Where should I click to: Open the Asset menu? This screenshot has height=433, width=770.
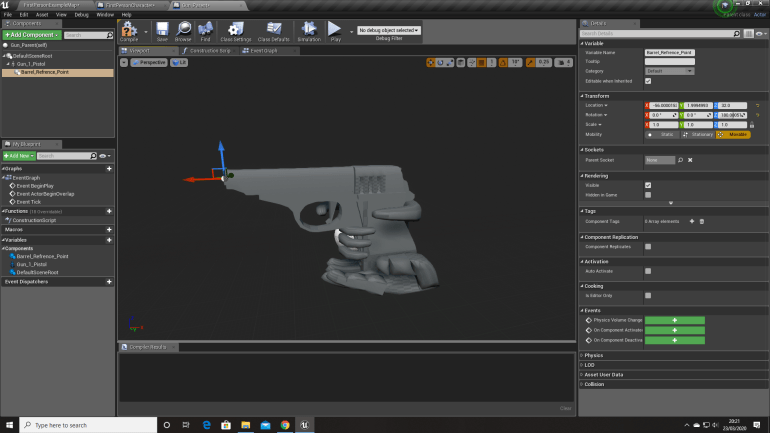click(42, 15)
